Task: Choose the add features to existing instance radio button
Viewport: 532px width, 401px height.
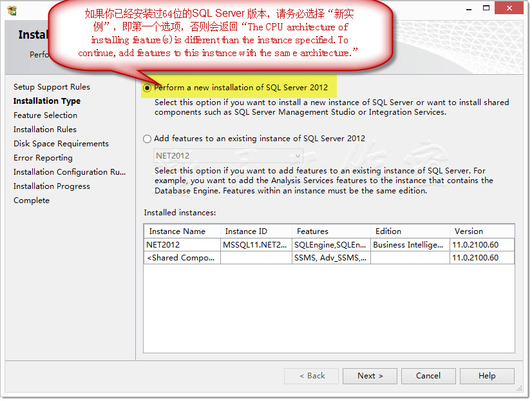Action: pos(147,139)
